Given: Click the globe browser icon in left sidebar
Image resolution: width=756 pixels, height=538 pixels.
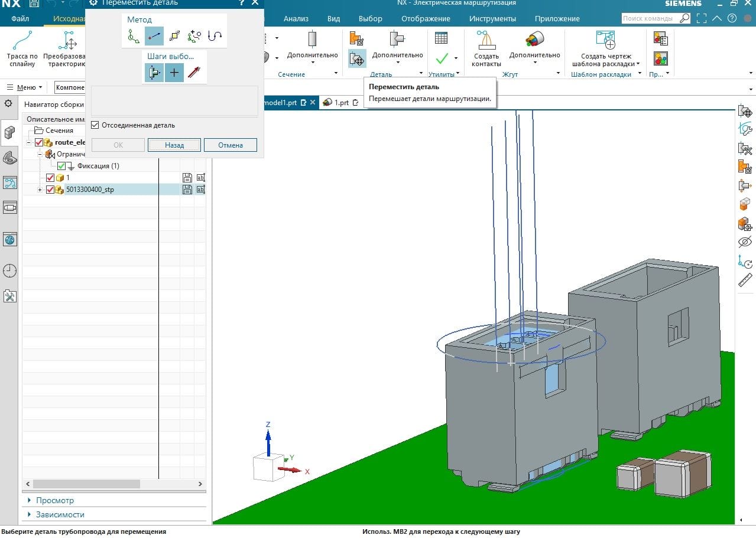Looking at the screenshot, I should 9,239.
